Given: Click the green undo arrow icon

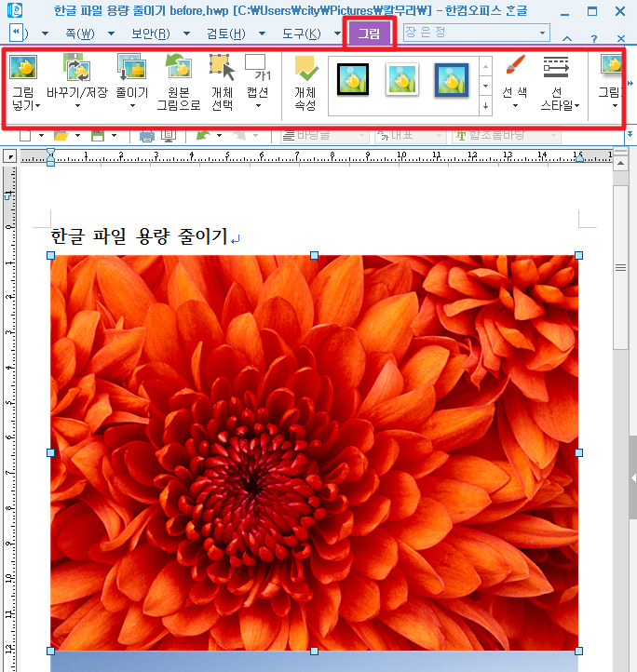Looking at the screenshot, I should (x=203, y=136).
